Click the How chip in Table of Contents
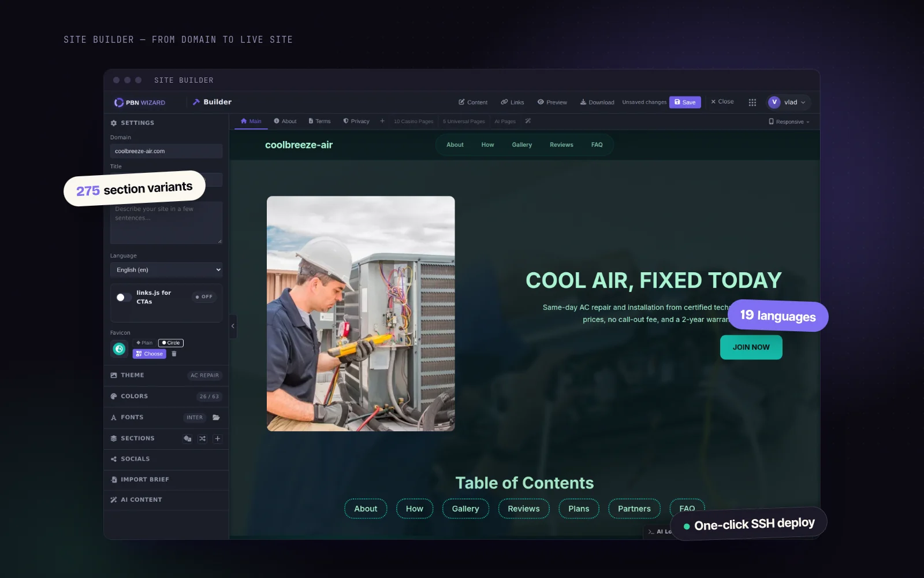Image resolution: width=924 pixels, height=578 pixels. point(414,509)
